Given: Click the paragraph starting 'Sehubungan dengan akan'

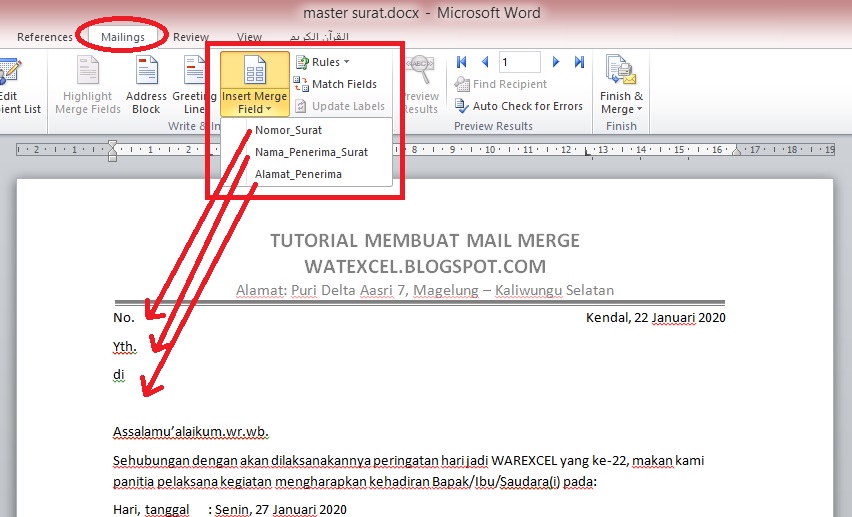Looking at the screenshot, I should [408, 471].
